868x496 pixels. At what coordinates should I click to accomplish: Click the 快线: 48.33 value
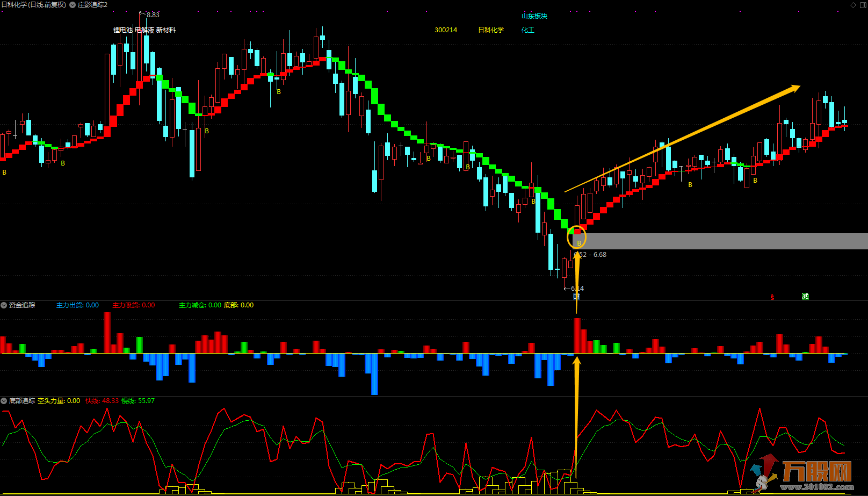click(x=102, y=401)
